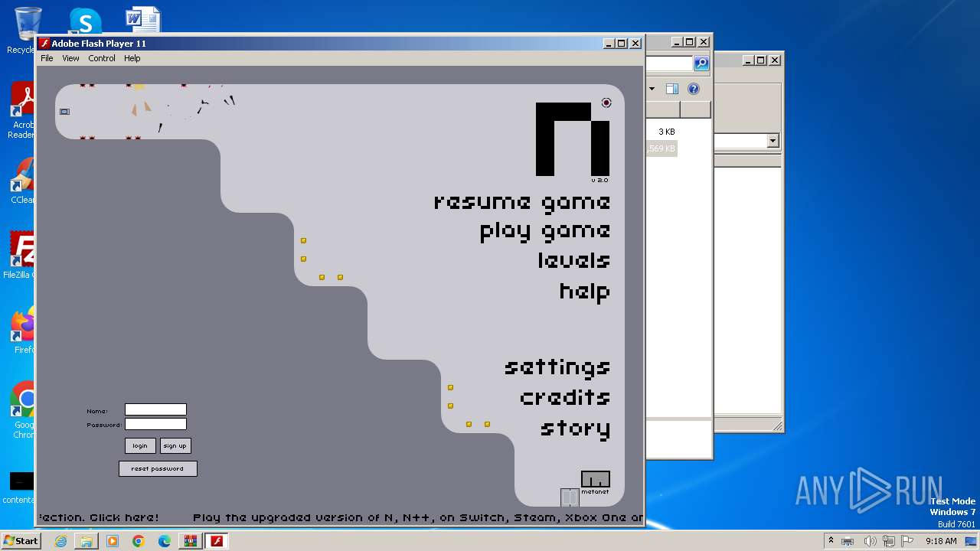The image size is (980, 551).
Task: Open the Control menu in Flash Player
Action: (x=102, y=58)
